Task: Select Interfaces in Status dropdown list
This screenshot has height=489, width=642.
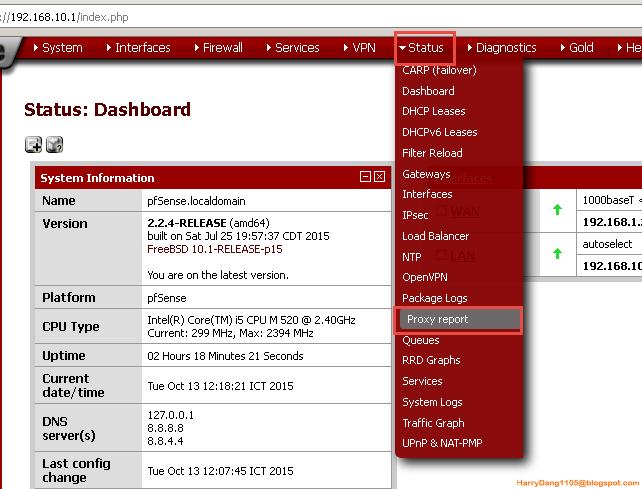Action: pos(427,194)
